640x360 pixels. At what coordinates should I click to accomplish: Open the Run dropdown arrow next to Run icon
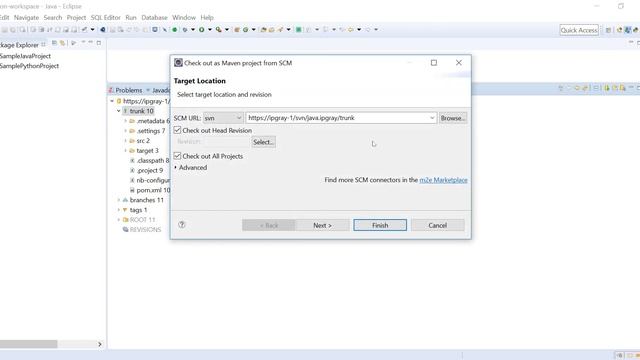point(210,29)
